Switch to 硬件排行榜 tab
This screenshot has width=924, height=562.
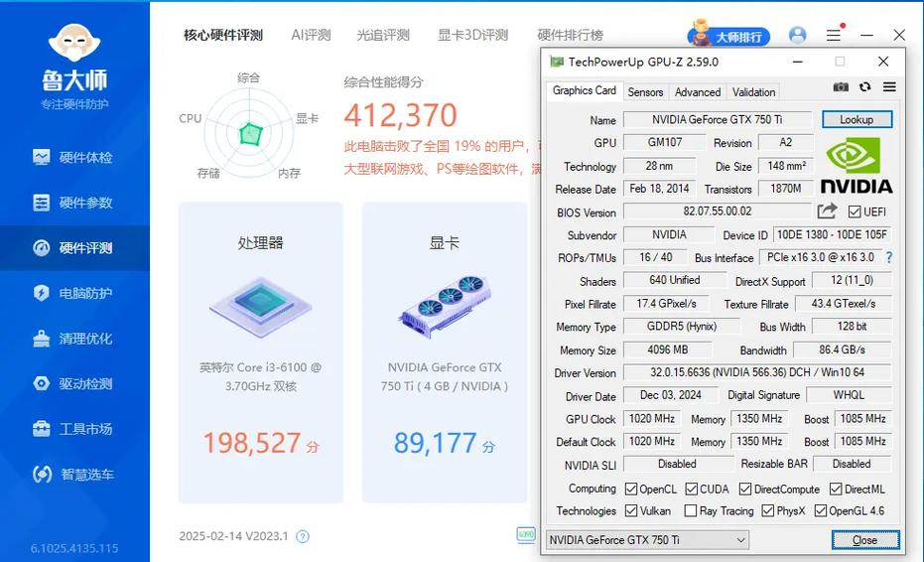571,36
